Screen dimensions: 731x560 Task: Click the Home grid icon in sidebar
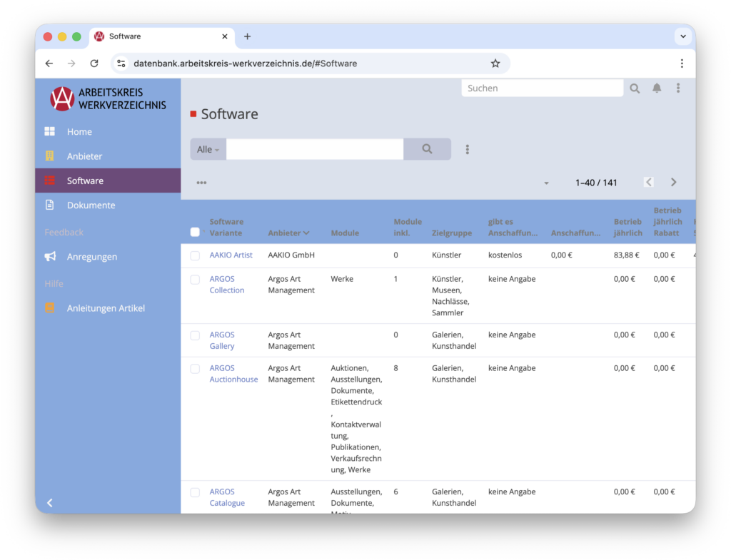[x=50, y=132]
